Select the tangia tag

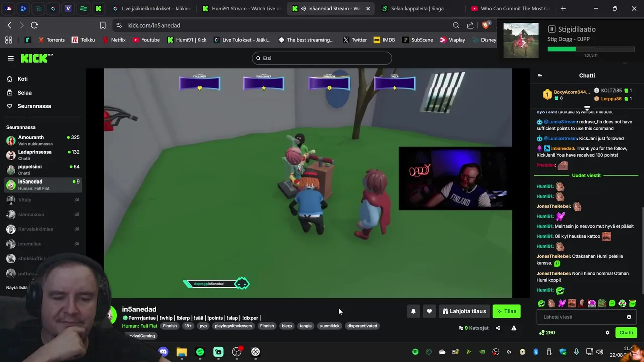[306, 326]
